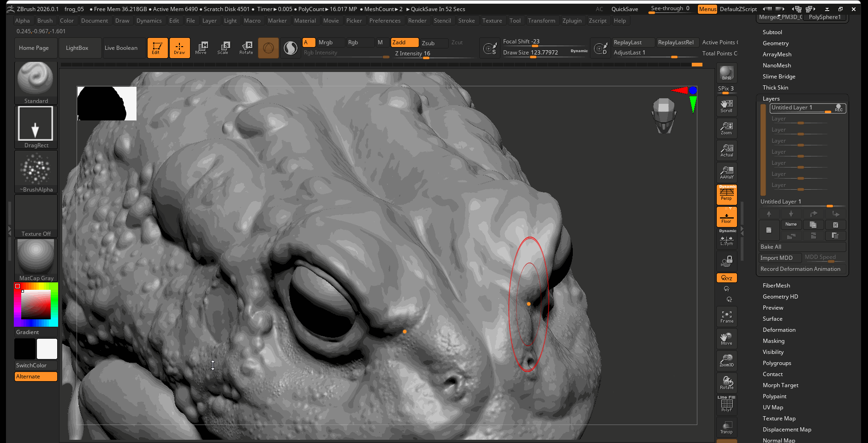This screenshot has width=868, height=443.
Task: Activate the Scale transform tool
Action: 223,48
